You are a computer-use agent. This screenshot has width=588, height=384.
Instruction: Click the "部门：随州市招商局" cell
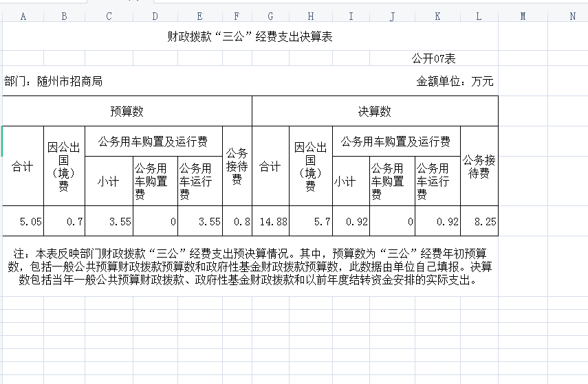click(54, 81)
